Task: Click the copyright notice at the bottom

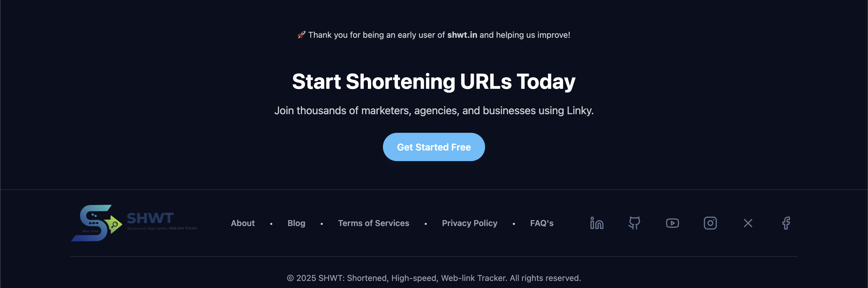Action: pos(434,278)
